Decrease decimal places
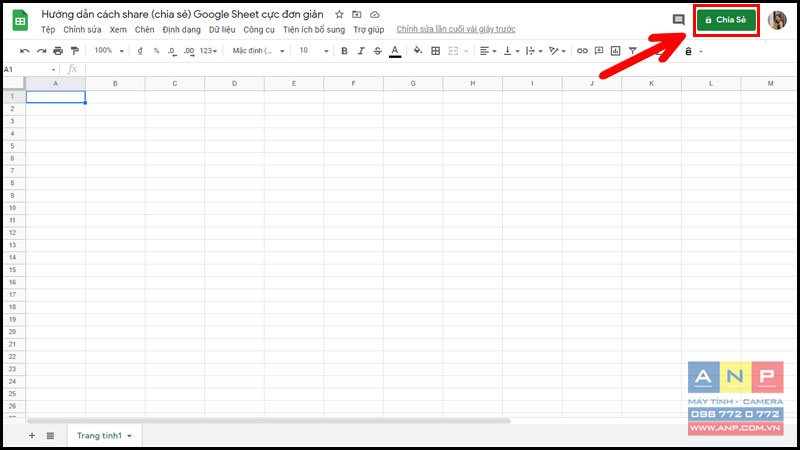 [172, 51]
